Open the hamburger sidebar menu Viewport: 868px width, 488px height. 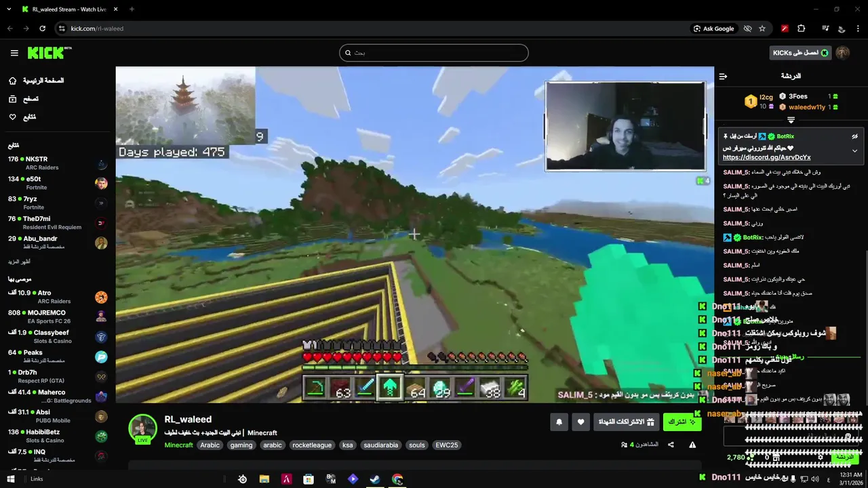pos(14,53)
